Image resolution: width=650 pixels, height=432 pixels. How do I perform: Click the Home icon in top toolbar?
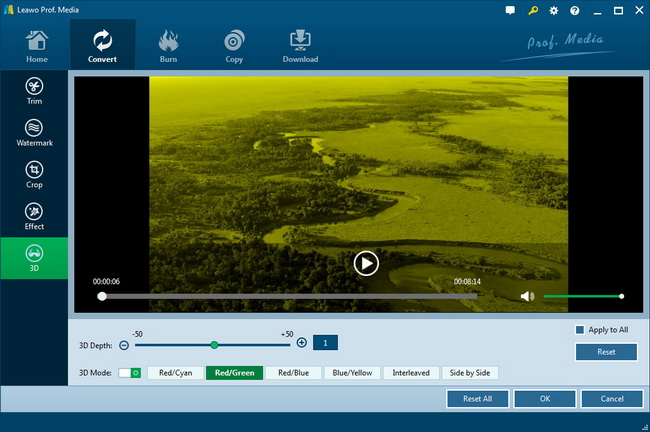pyautogui.click(x=36, y=46)
